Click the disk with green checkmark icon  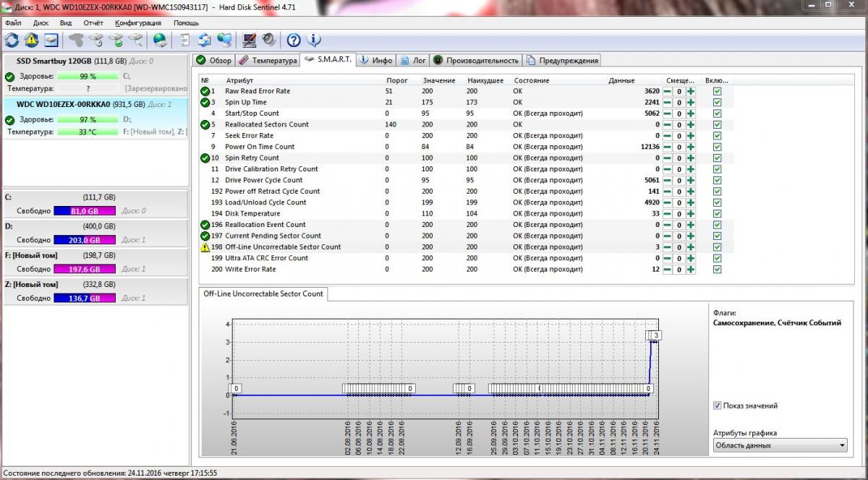[116, 40]
